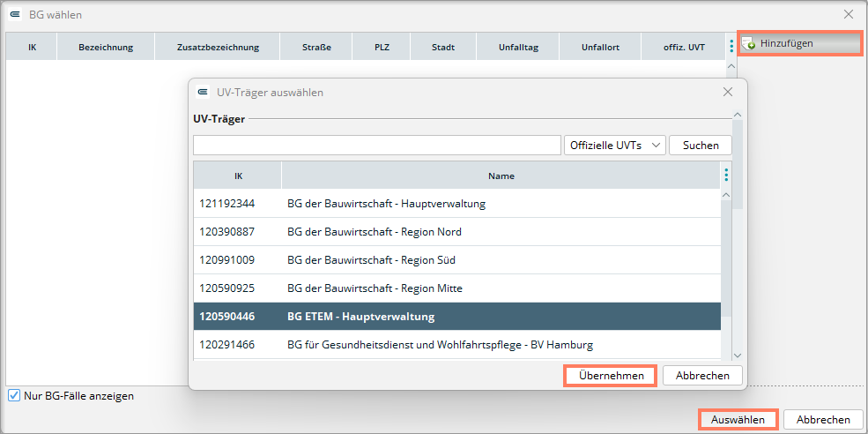Screen dimensions: 868x434
Task: Click the IK column header in BG wählen
Action: 32,47
